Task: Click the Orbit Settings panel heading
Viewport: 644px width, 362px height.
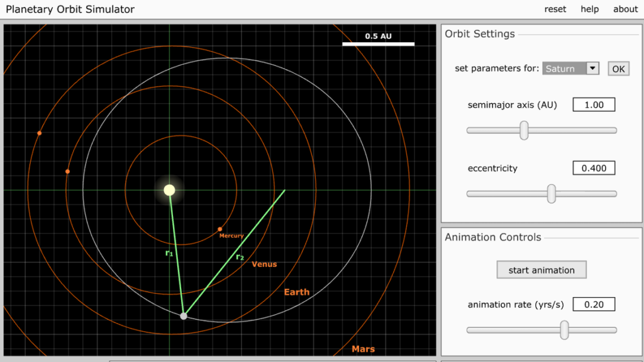Action: pyautogui.click(x=480, y=34)
